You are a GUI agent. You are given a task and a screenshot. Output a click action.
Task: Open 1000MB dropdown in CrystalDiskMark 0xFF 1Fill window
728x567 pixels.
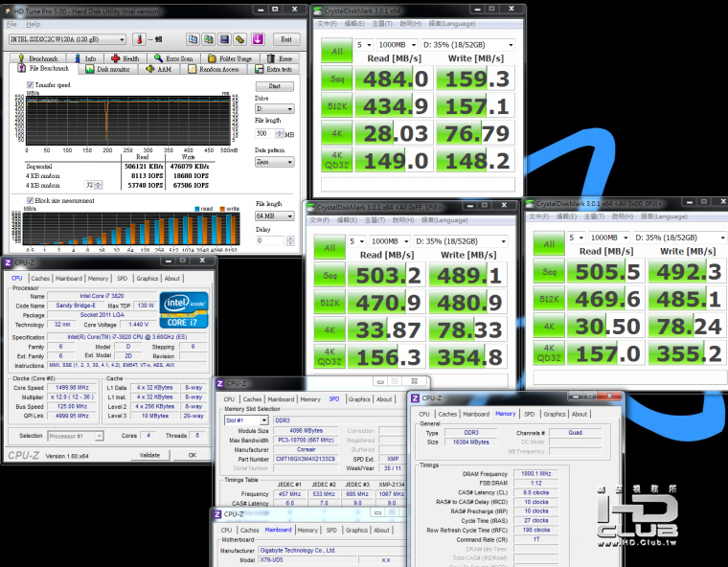point(390,241)
